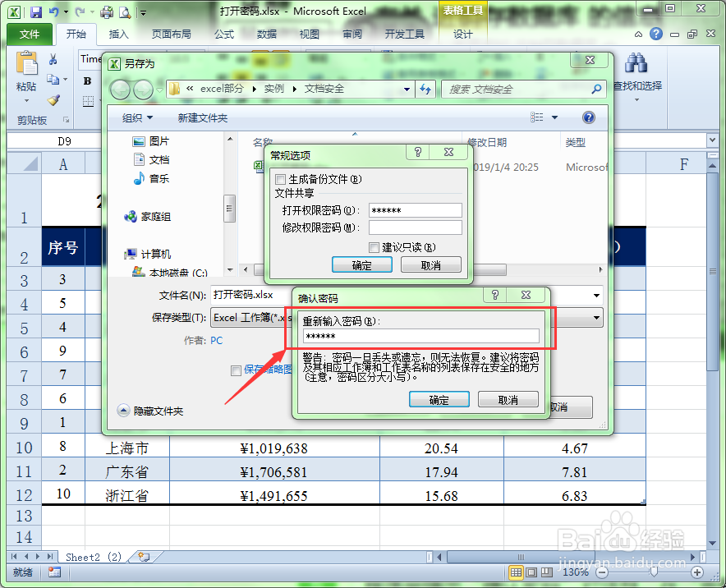Select 计算机 in navigation pane

click(148, 254)
